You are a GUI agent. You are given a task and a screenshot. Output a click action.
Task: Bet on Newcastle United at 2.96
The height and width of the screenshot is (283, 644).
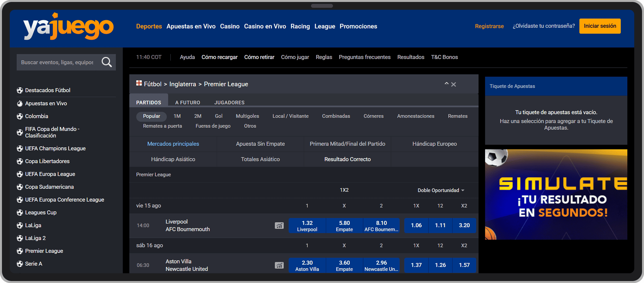pyautogui.click(x=381, y=265)
